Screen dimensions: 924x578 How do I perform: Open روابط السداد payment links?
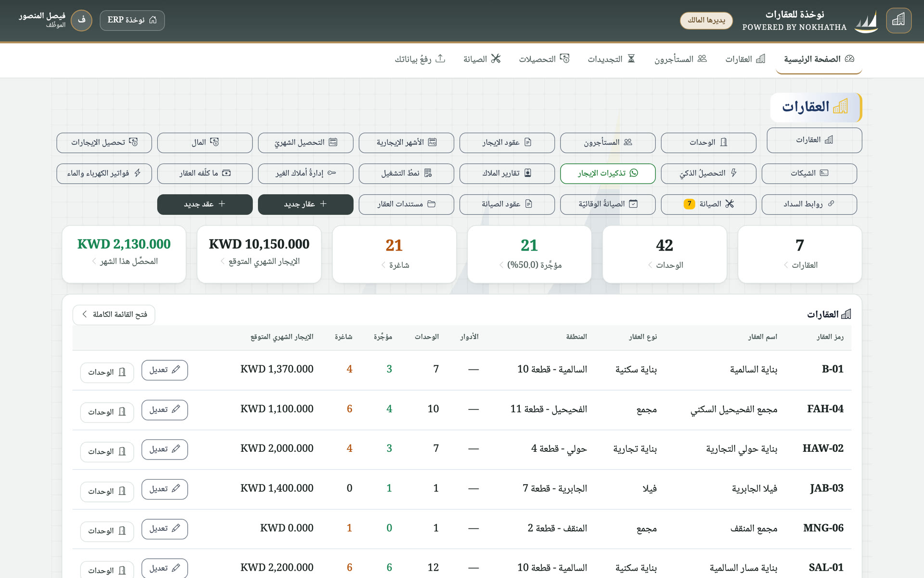pyautogui.click(x=809, y=204)
